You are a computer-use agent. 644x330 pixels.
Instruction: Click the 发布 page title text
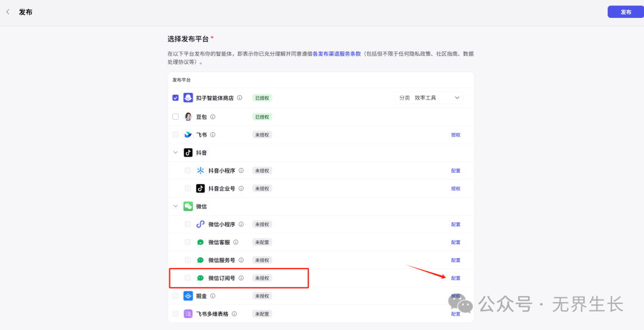(x=26, y=12)
